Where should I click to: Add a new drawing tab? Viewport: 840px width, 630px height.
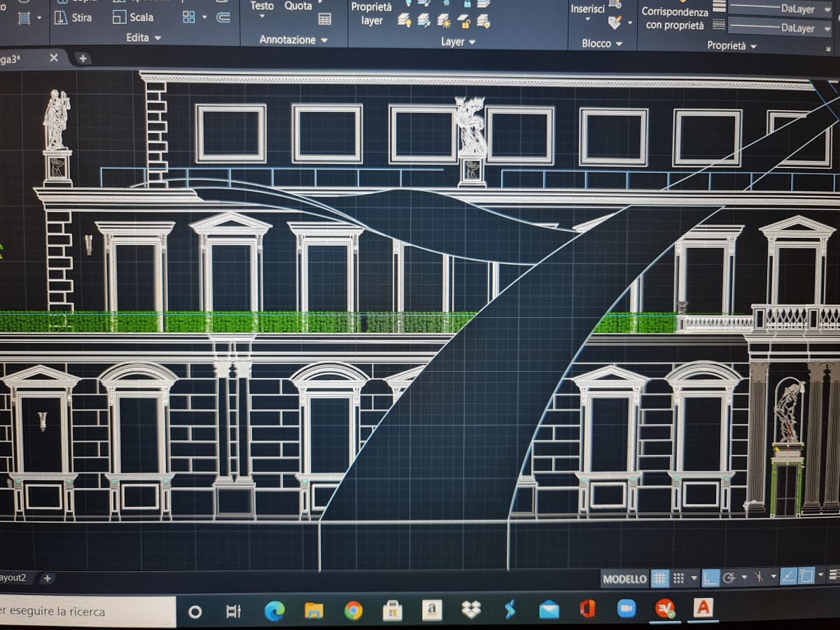[82, 58]
